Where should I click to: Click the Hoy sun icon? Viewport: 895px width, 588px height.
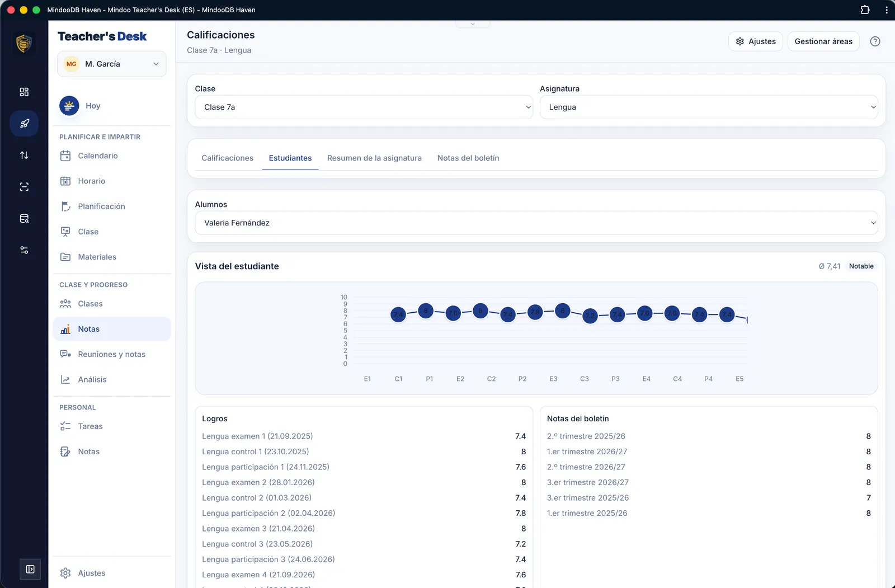tap(69, 106)
